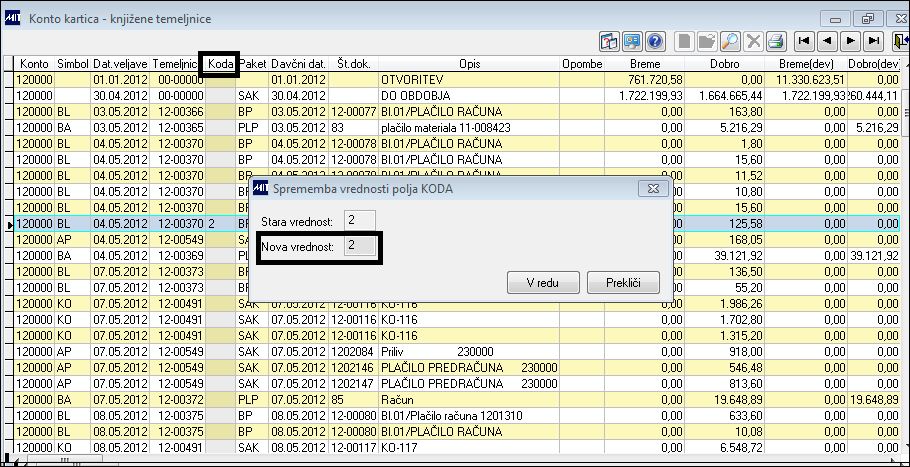The width and height of the screenshot is (910, 467).
Task: Click the Dat.veljave column header
Action: [x=121, y=64]
